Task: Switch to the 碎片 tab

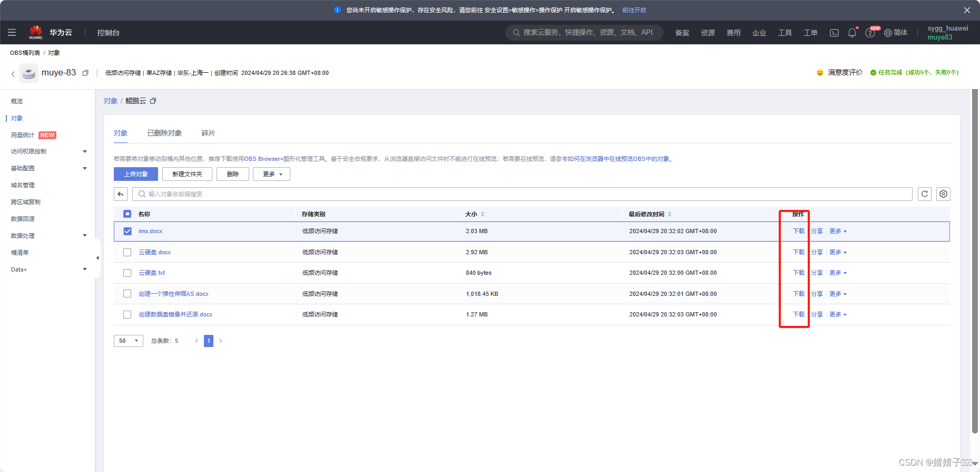Action: point(208,133)
